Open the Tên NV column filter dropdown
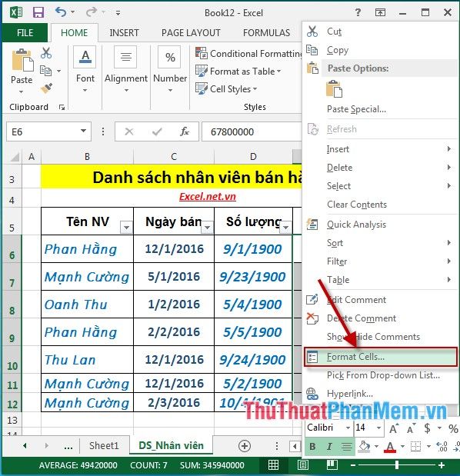Viewport: 460px width, 476px height. pyautogui.click(x=126, y=227)
